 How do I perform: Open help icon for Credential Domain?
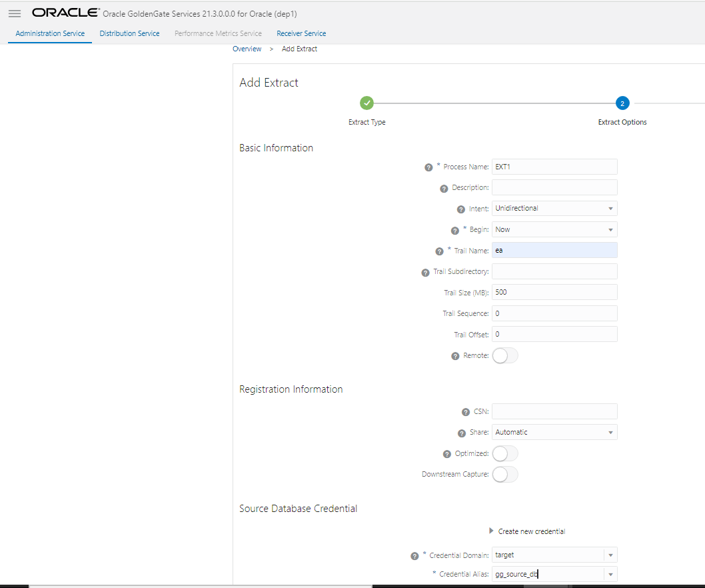tap(414, 556)
